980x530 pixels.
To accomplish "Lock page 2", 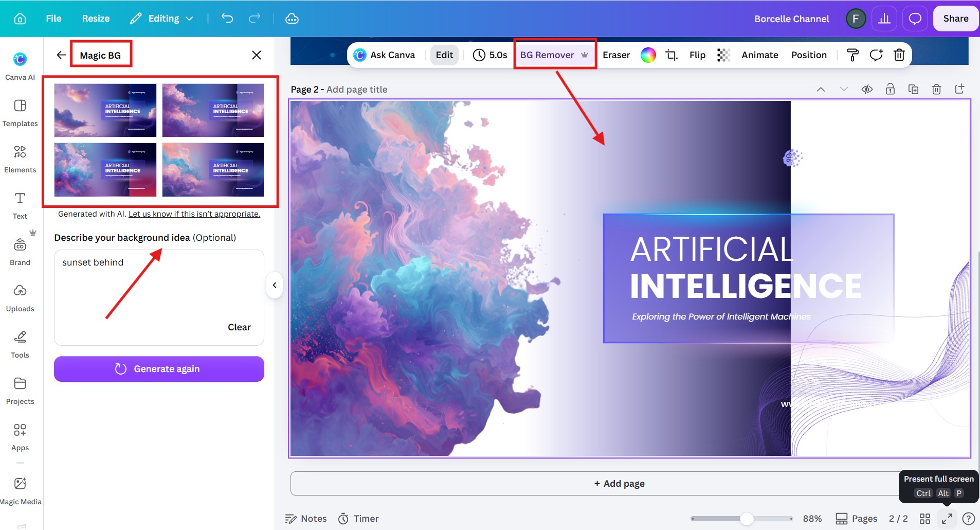I will click(890, 90).
